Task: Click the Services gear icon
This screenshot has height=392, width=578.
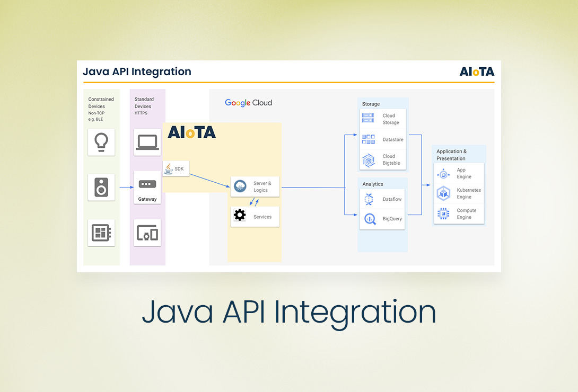Action: 240,216
